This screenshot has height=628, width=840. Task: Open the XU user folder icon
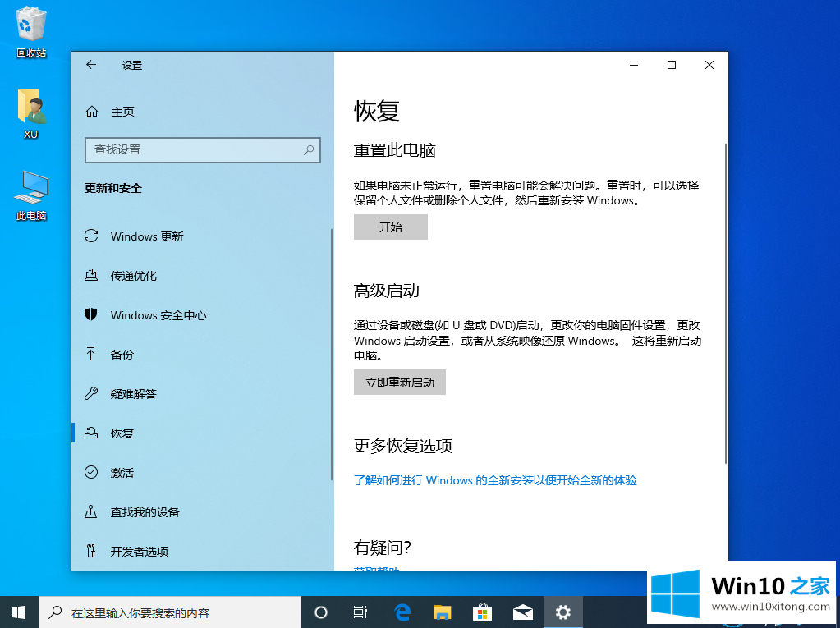(31, 114)
